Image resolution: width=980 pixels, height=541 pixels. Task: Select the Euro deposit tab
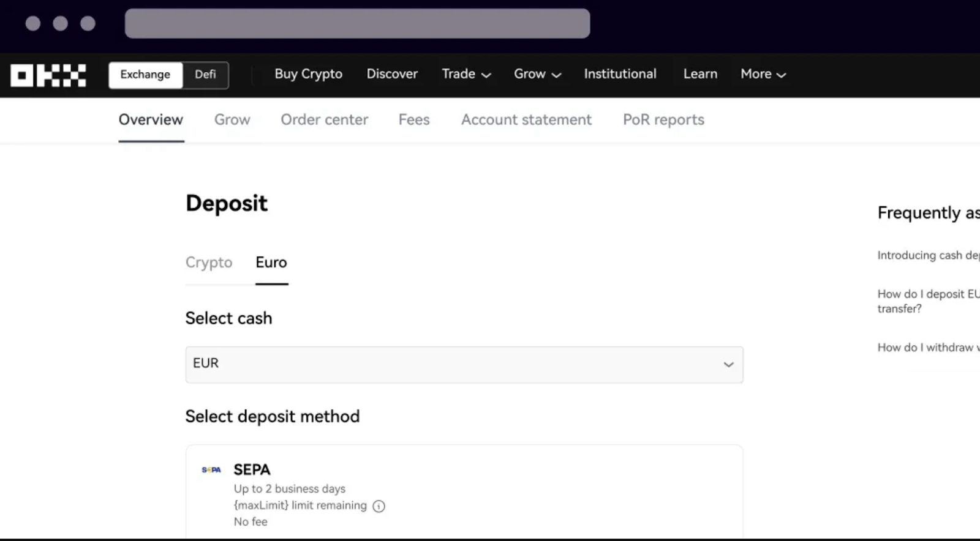click(271, 263)
